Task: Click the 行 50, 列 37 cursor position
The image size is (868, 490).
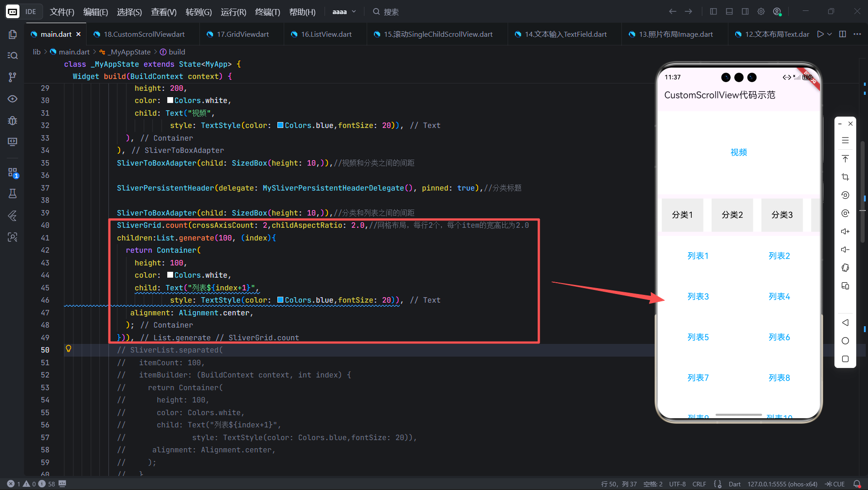Action: click(619, 484)
